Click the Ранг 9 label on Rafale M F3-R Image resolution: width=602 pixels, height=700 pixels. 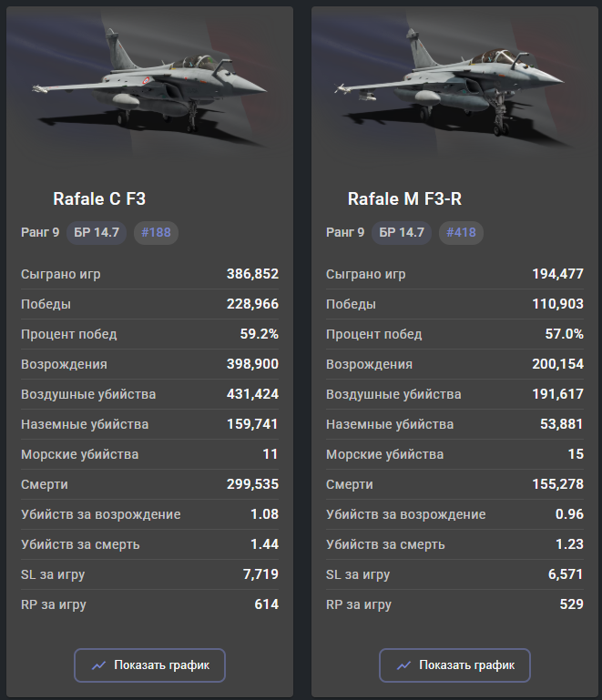(x=345, y=232)
